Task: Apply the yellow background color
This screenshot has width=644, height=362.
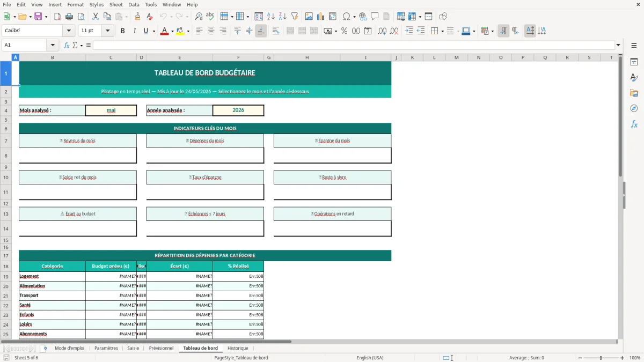Action: pyautogui.click(x=180, y=31)
